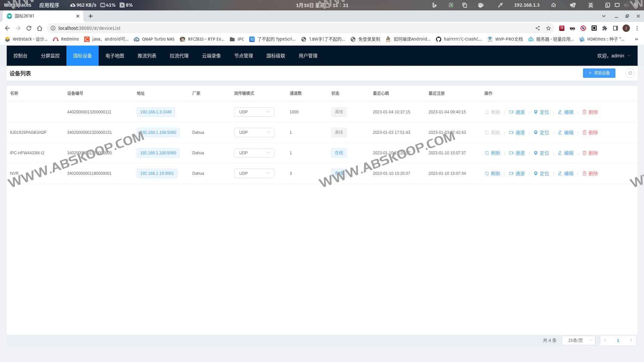Open channels for IPC-HFW4433M-I2 device

point(517,153)
